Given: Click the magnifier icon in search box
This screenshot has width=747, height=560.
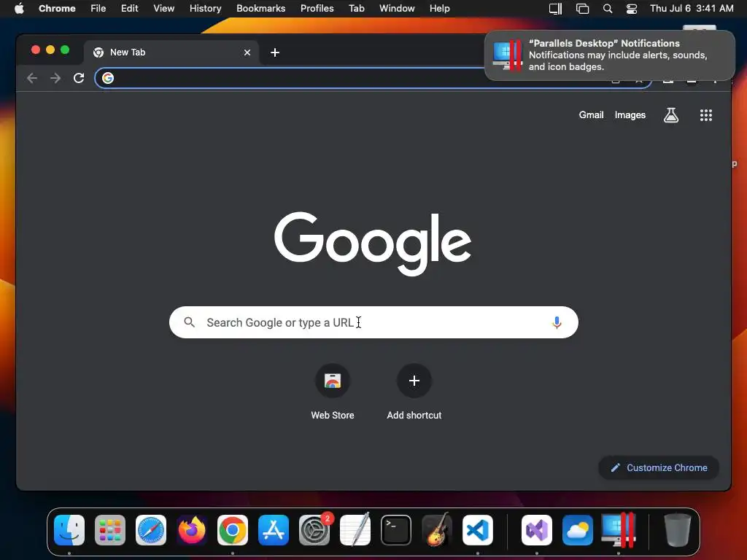Looking at the screenshot, I should (189, 322).
